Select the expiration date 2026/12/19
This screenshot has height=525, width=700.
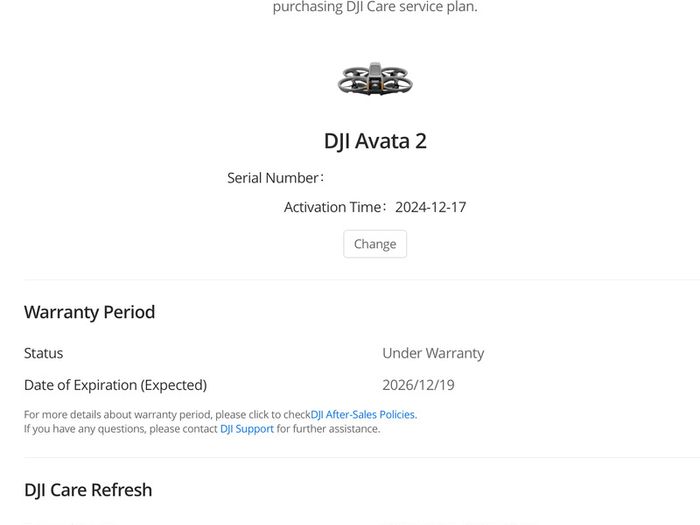click(418, 385)
